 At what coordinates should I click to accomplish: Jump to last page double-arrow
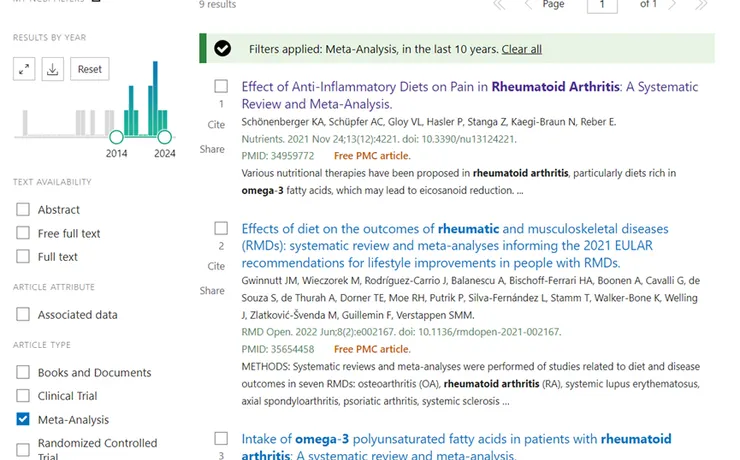[x=701, y=5]
